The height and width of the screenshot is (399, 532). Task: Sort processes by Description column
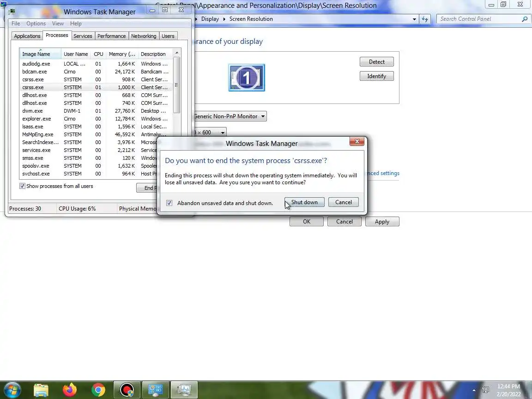tap(155, 54)
